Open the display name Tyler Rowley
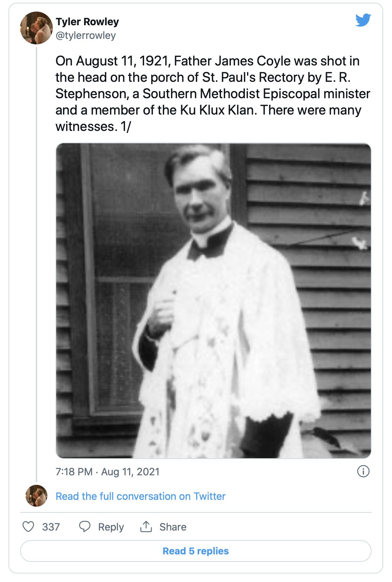 point(87,22)
